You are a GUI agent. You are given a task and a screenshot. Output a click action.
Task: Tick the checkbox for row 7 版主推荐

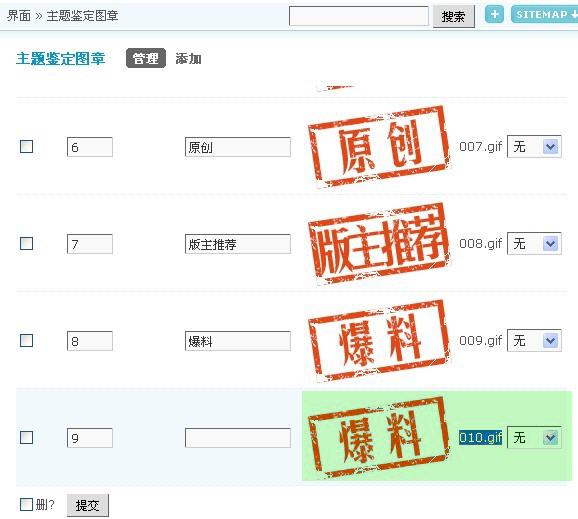(27, 243)
